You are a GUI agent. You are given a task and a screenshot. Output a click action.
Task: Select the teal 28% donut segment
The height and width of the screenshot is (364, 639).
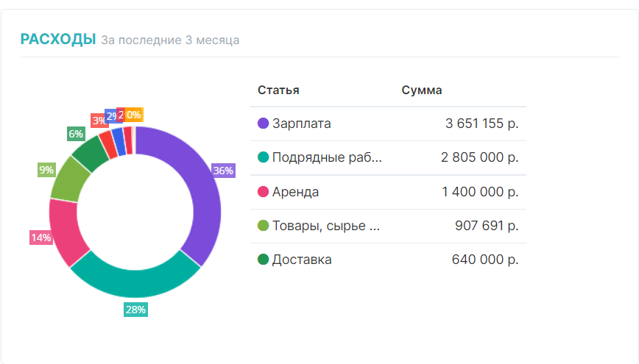click(136, 279)
